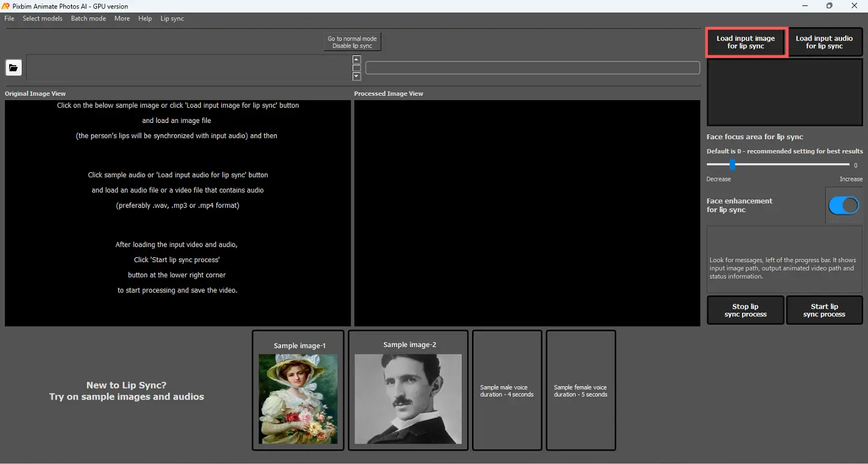
Task: Click the Face focus area slider handle
Action: point(732,165)
